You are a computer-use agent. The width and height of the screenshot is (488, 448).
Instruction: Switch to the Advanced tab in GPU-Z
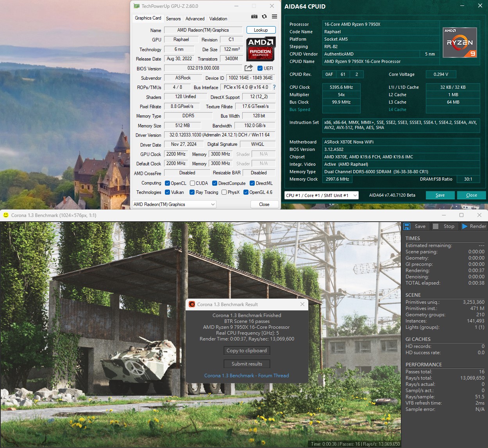pos(195,18)
